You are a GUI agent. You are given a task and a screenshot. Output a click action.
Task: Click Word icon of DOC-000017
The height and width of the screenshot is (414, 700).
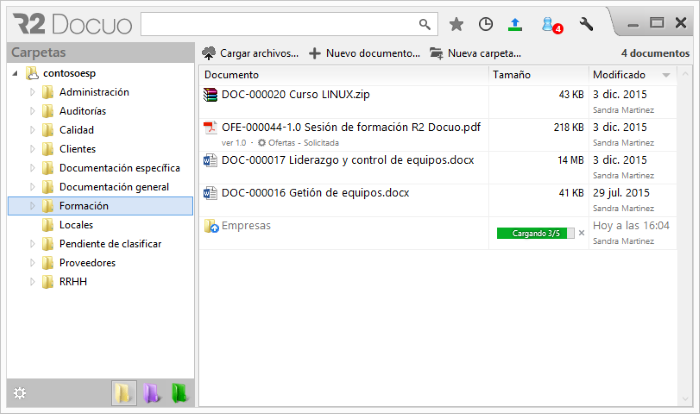click(210, 160)
